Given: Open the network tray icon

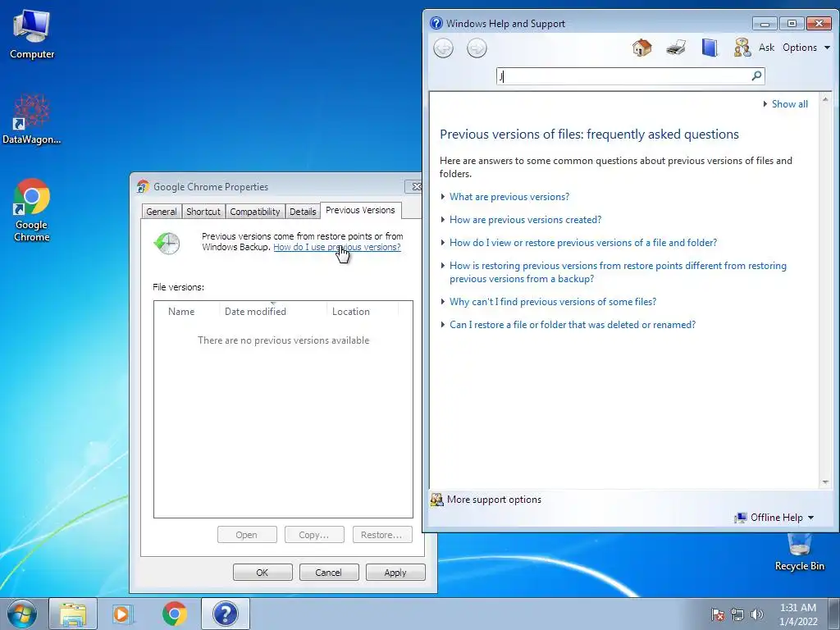Looking at the screenshot, I should click(x=737, y=614).
